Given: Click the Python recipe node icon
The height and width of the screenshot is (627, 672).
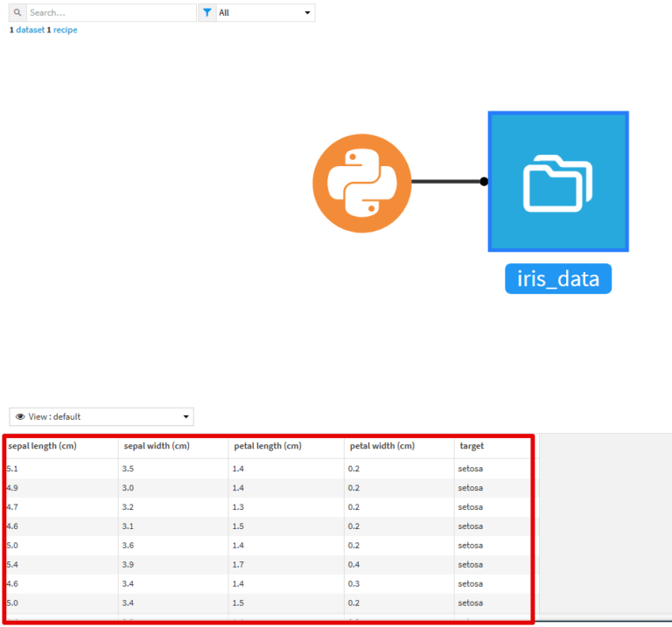Looking at the screenshot, I should click(x=361, y=182).
